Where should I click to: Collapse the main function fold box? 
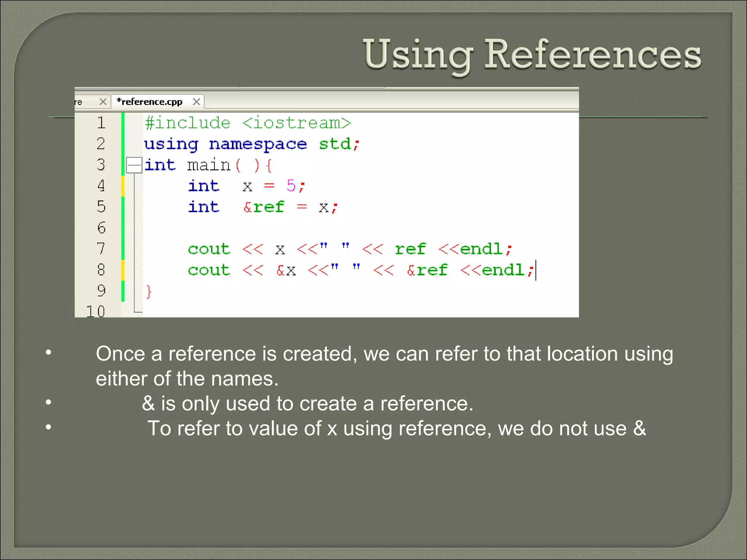pos(134,165)
